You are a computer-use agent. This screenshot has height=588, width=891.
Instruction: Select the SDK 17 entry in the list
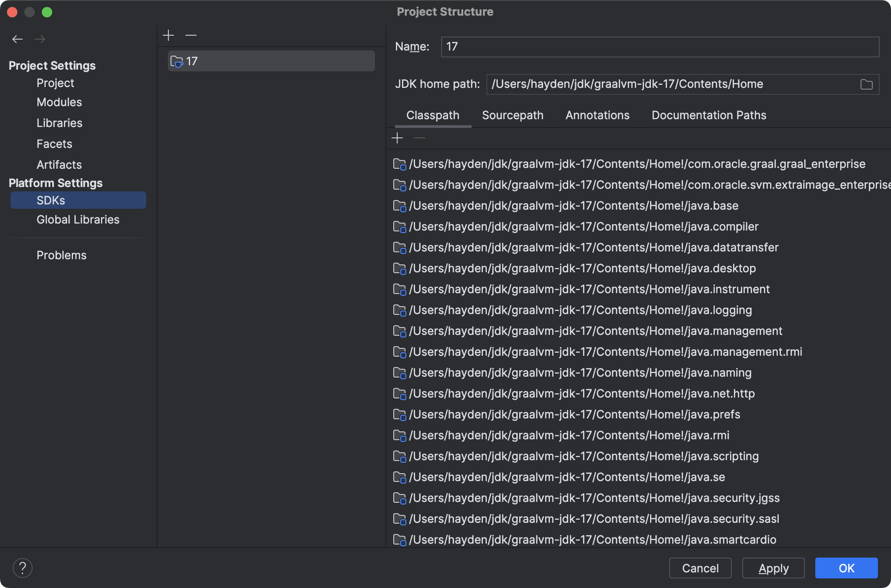pos(271,61)
